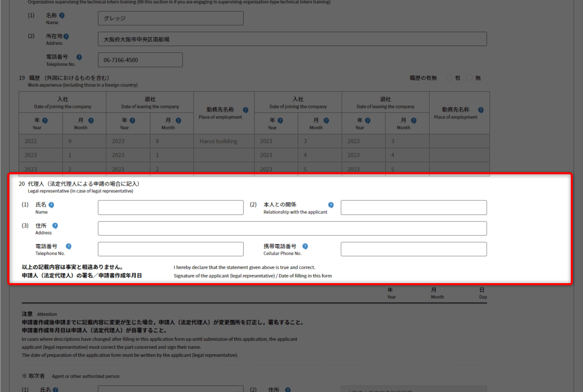Click help icon beside organization 電話番号 label
This screenshot has width=583, height=392.
pyautogui.click(x=79, y=57)
